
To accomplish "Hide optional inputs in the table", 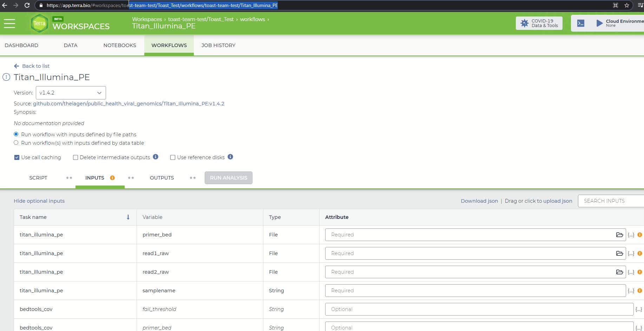I will tap(39, 201).
